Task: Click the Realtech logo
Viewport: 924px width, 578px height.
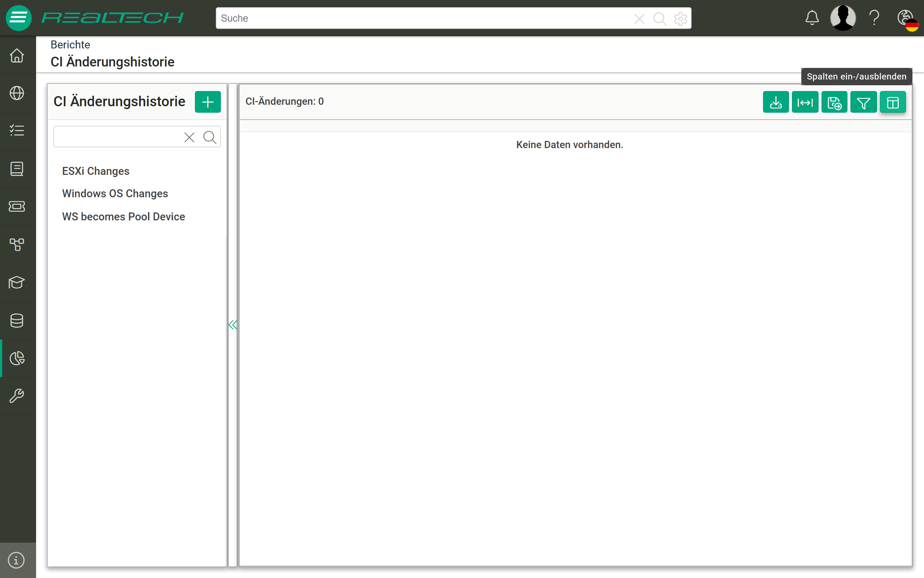Action: 113,18
